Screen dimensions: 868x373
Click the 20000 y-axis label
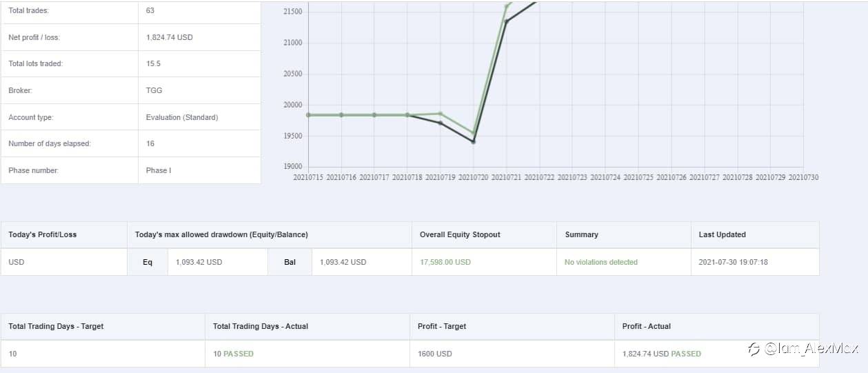click(x=293, y=105)
